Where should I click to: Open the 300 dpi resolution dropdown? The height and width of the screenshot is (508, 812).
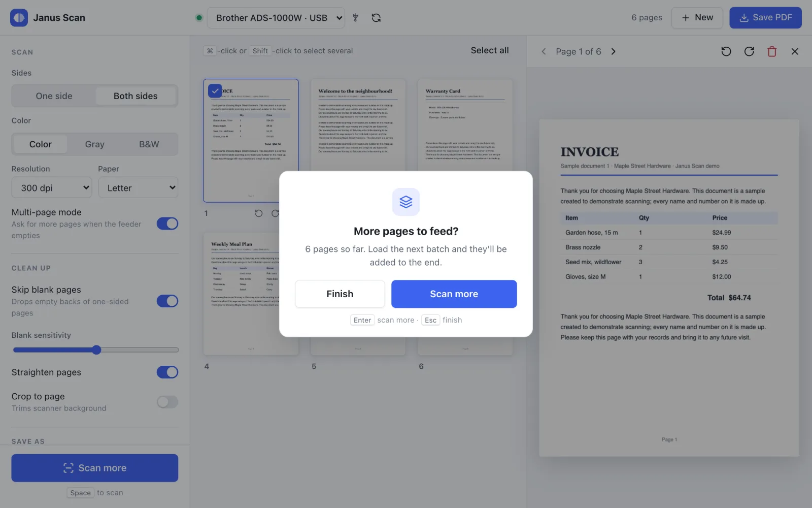click(52, 188)
